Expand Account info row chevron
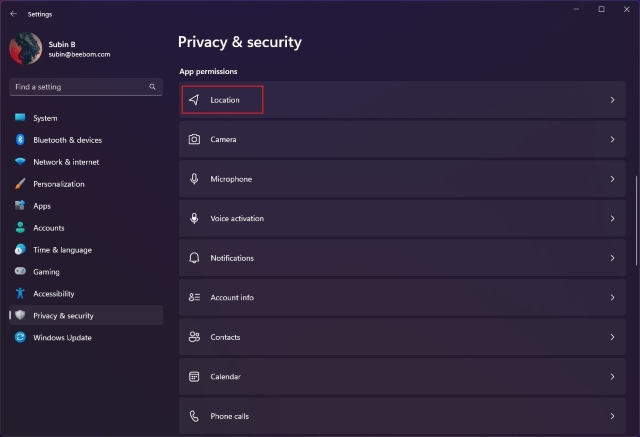 click(x=612, y=297)
